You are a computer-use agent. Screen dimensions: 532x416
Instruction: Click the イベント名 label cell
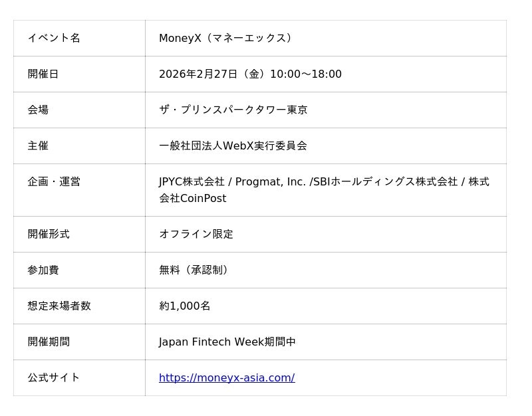click(54, 38)
